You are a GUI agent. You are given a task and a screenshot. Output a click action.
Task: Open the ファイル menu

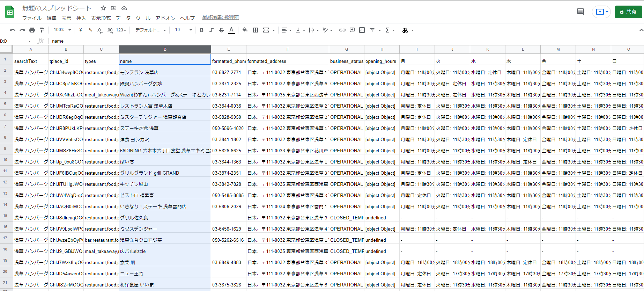(32, 18)
